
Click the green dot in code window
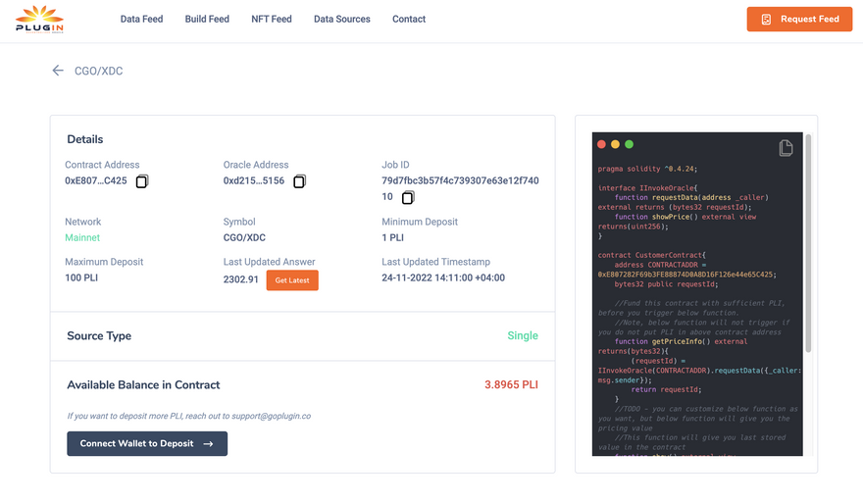pyautogui.click(x=630, y=144)
